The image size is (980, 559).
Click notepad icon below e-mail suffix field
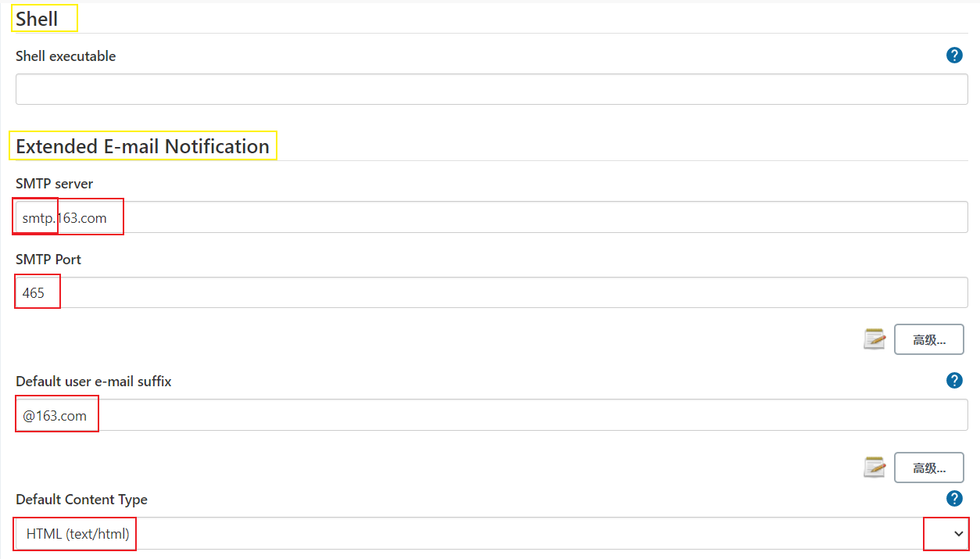tap(874, 468)
